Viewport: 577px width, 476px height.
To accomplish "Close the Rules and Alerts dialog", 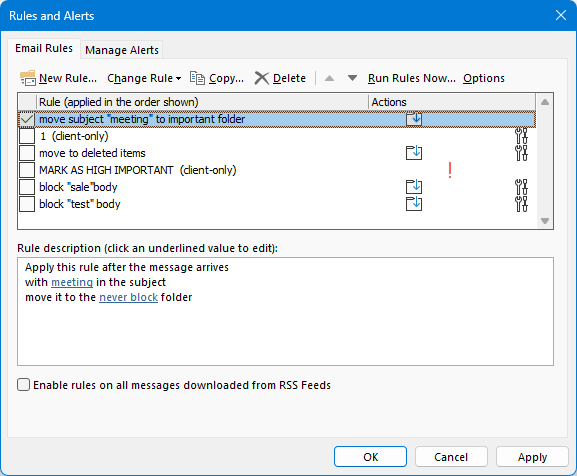I will 561,15.
